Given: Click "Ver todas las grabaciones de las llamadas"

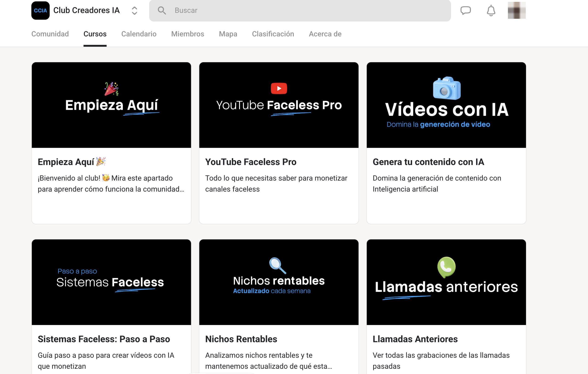Looking at the screenshot, I should pyautogui.click(x=441, y=355).
